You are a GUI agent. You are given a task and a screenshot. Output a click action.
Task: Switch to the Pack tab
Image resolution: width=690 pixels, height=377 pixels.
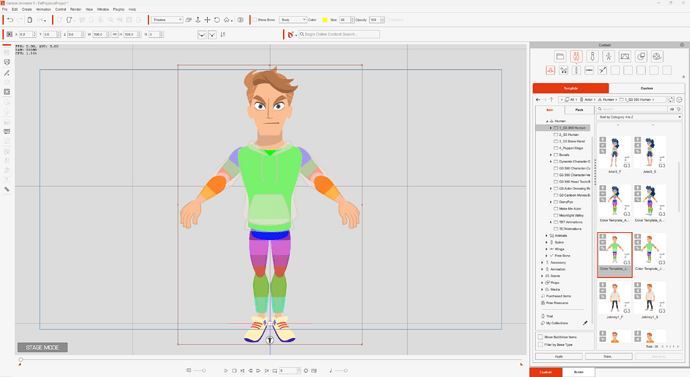(579, 110)
